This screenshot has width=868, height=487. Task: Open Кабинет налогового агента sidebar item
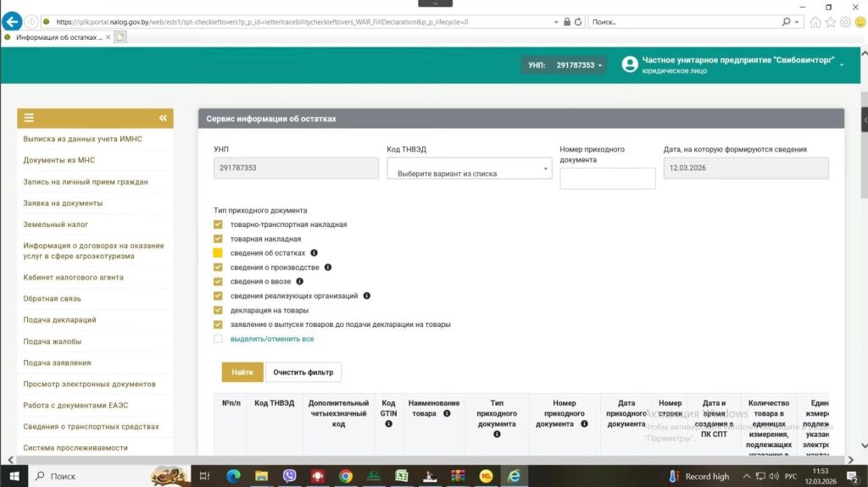73,277
